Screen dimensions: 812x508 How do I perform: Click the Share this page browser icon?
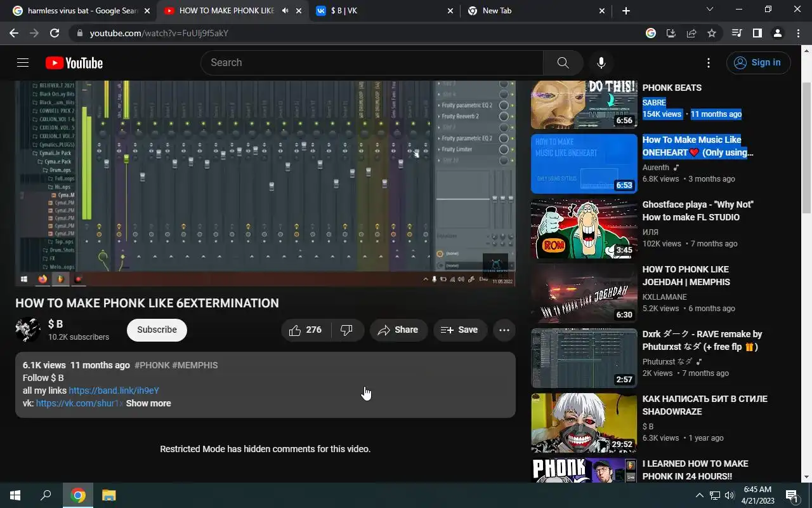[691, 33]
